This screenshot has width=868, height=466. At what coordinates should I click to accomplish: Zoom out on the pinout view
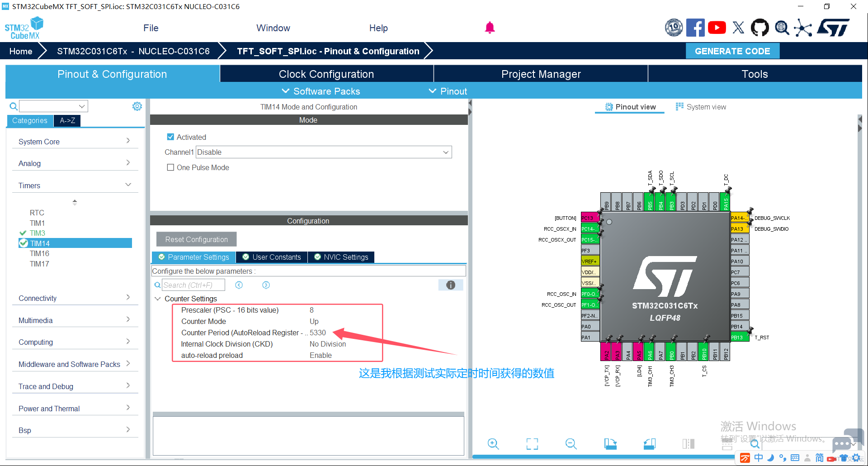tap(571, 444)
